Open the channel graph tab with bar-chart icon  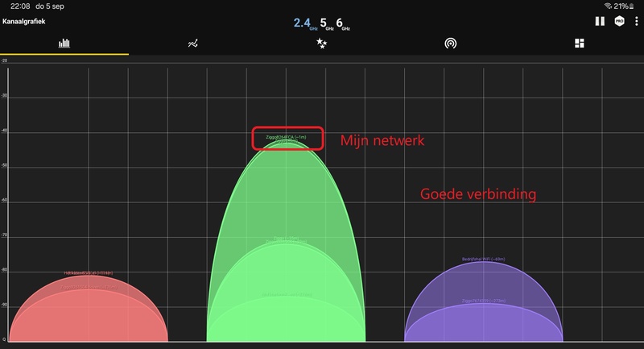64,44
